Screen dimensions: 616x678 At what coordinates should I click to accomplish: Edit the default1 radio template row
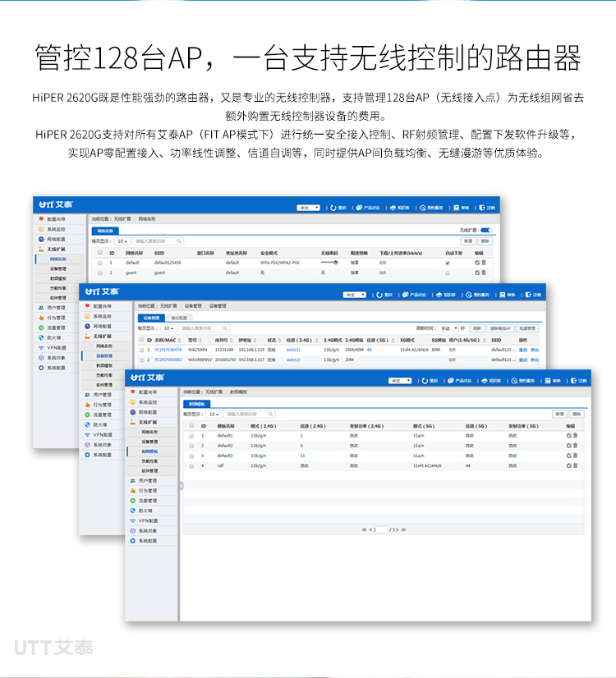[569, 435]
